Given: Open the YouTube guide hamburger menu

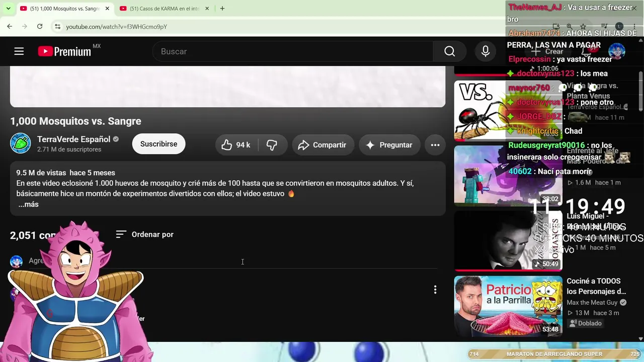Looking at the screenshot, I should point(19,51).
